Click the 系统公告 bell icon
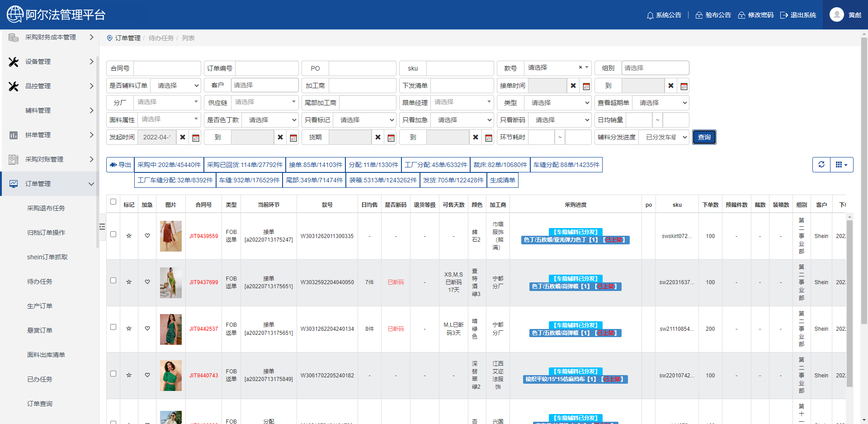The height and width of the screenshot is (424, 868). click(650, 15)
